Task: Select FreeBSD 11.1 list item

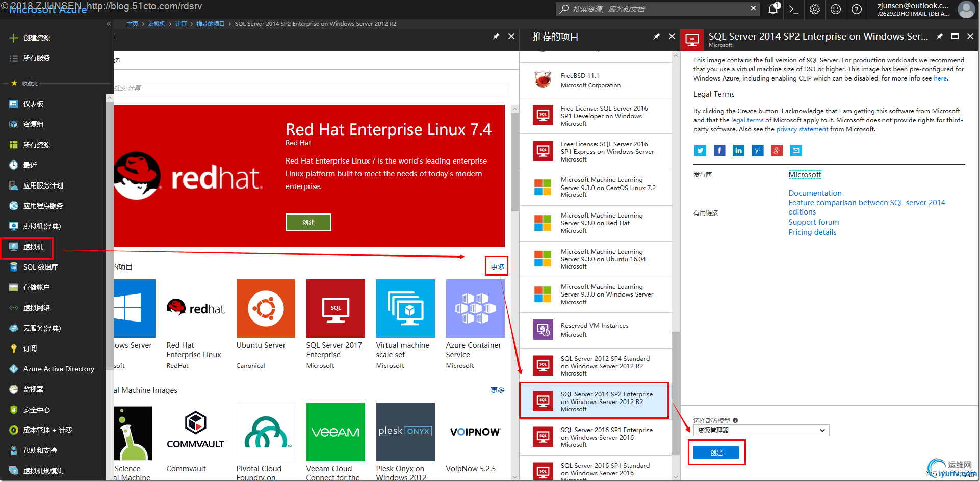Action: (x=596, y=80)
